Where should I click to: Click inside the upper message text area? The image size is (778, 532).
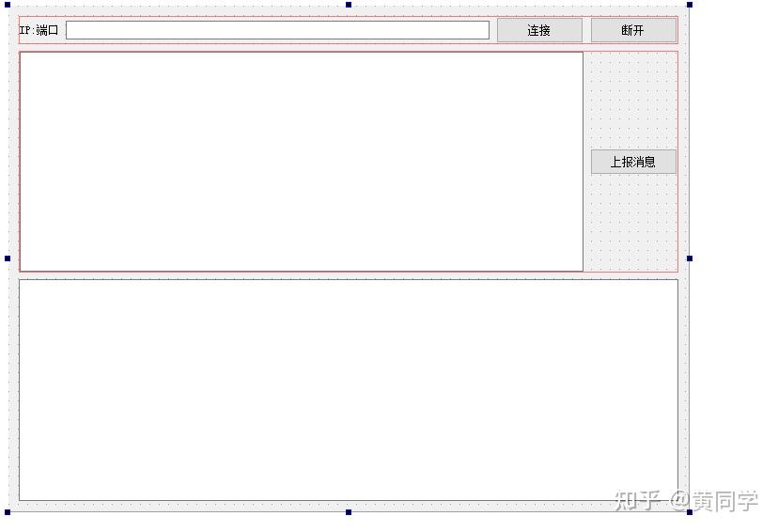(302, 162)
